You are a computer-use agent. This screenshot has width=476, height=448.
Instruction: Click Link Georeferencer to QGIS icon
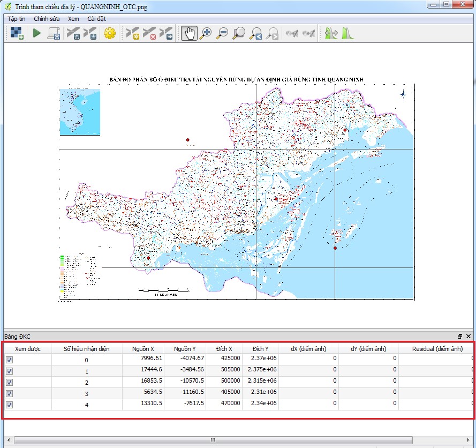click(292, 33)
